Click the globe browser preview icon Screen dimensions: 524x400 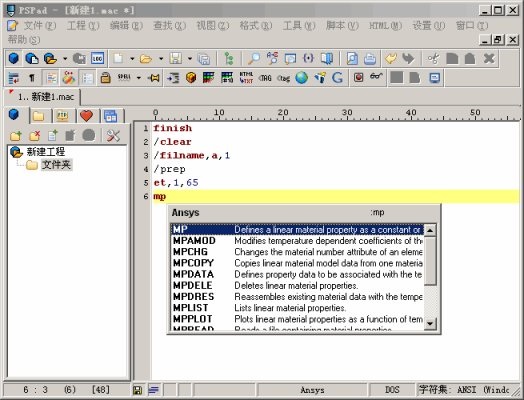301,78
